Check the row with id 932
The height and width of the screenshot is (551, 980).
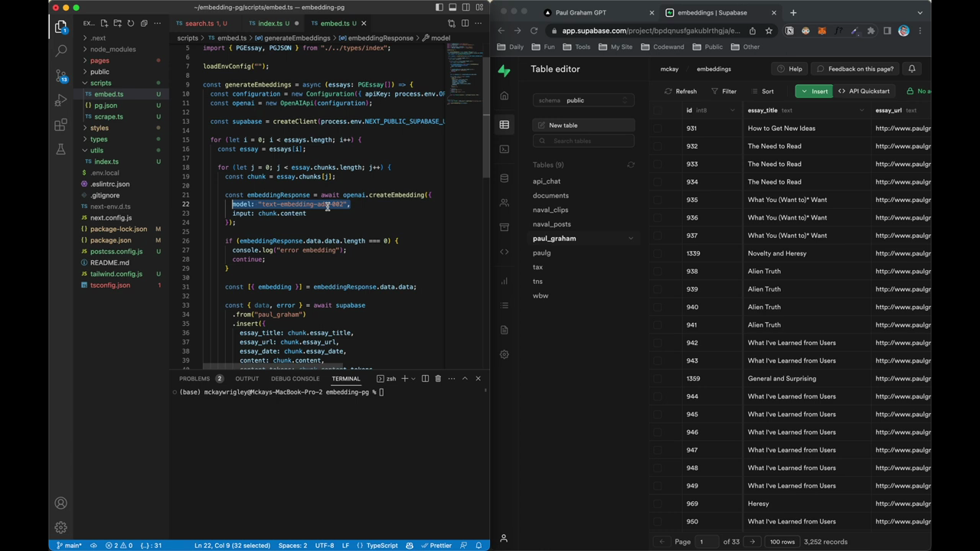tap(658, 146)
